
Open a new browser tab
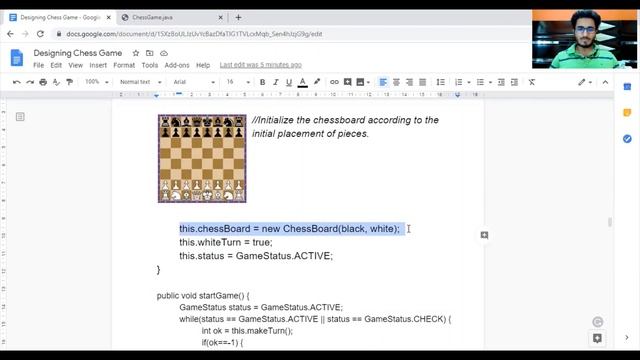pos(238,18)
